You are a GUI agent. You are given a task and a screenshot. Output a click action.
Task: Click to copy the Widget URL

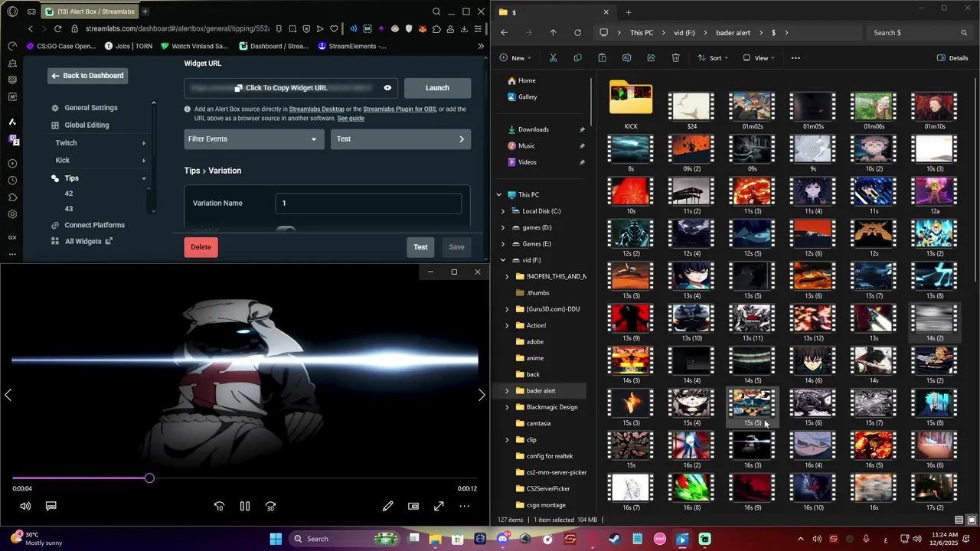(281, 88)
